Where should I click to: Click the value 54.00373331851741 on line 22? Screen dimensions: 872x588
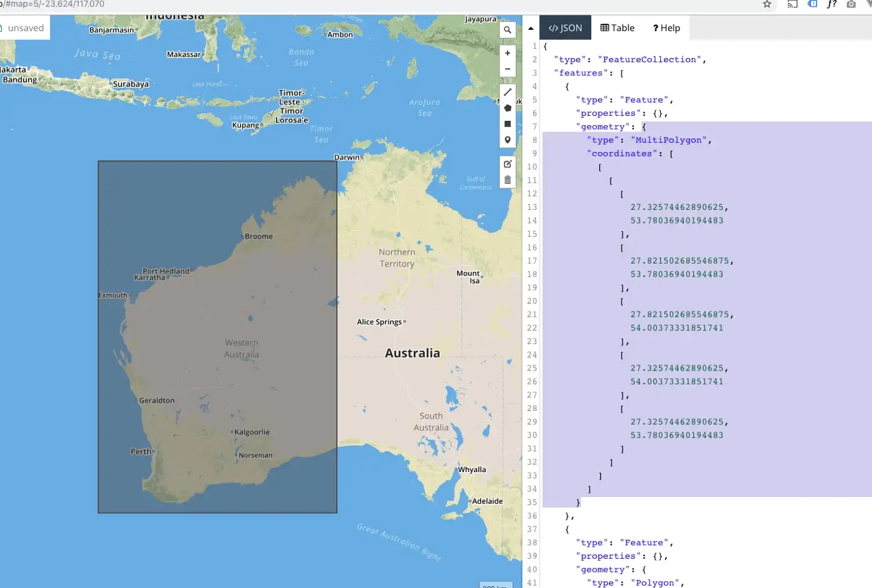pos(676,328)
